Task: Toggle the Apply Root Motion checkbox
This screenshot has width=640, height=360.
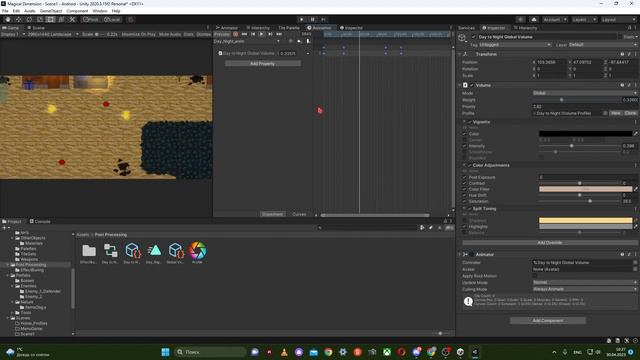Action: tap(535, 276)
